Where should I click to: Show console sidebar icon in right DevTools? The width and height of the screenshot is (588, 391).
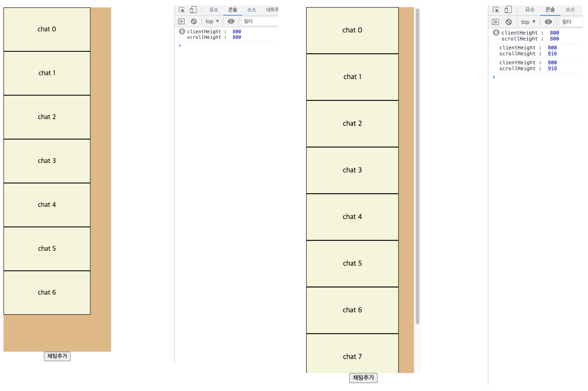(495, 22)
